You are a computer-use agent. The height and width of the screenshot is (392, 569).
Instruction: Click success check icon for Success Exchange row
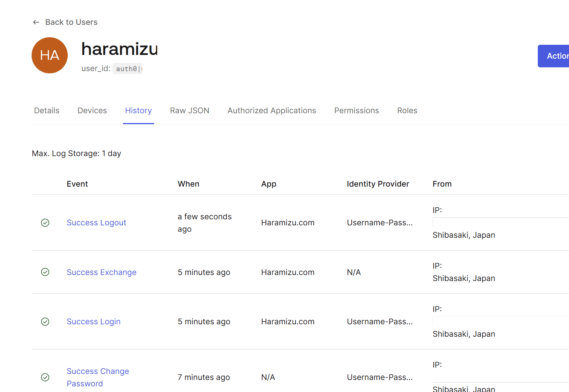[45, 272]
